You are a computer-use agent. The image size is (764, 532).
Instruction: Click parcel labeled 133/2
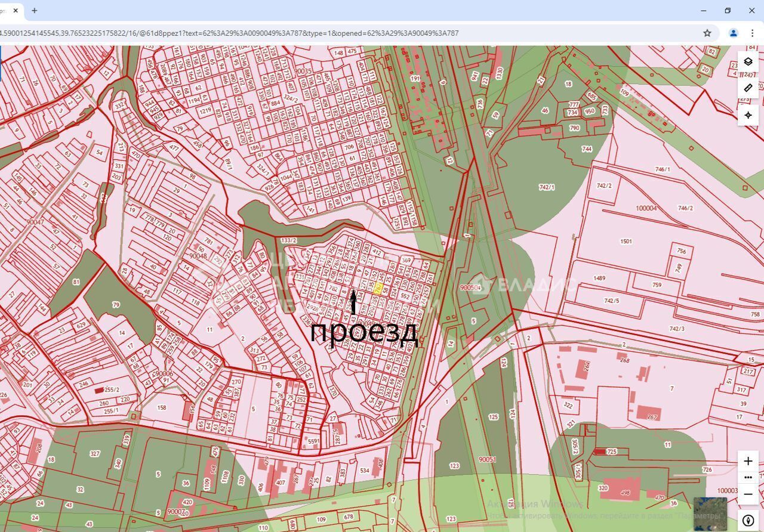tap(288, 240)
